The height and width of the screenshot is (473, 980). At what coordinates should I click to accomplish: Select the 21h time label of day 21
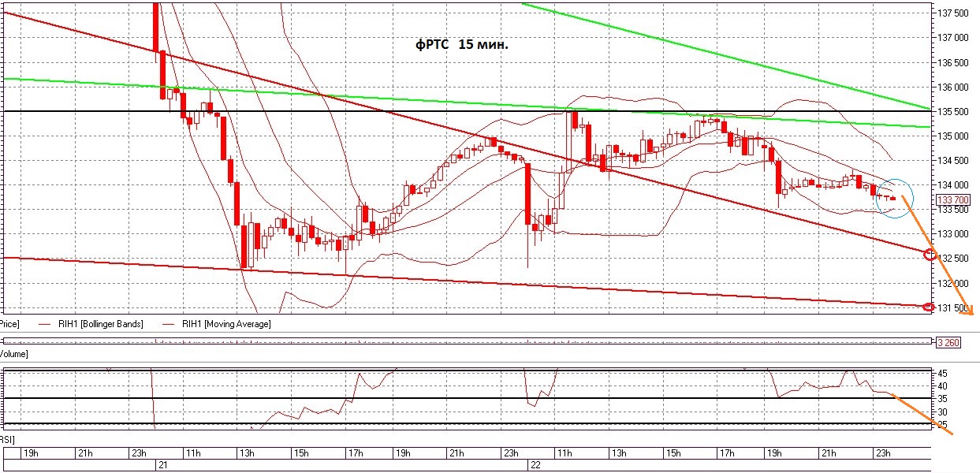tap(457, 453)
